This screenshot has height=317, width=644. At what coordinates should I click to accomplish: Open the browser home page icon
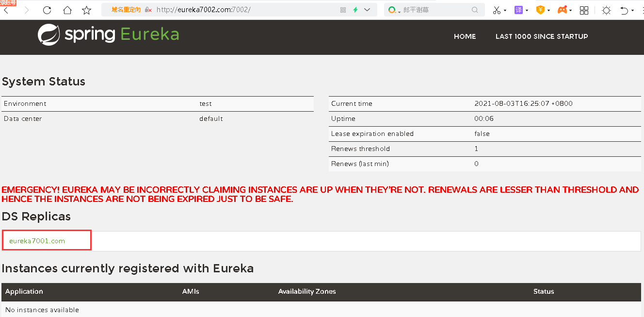click(67, 10)
